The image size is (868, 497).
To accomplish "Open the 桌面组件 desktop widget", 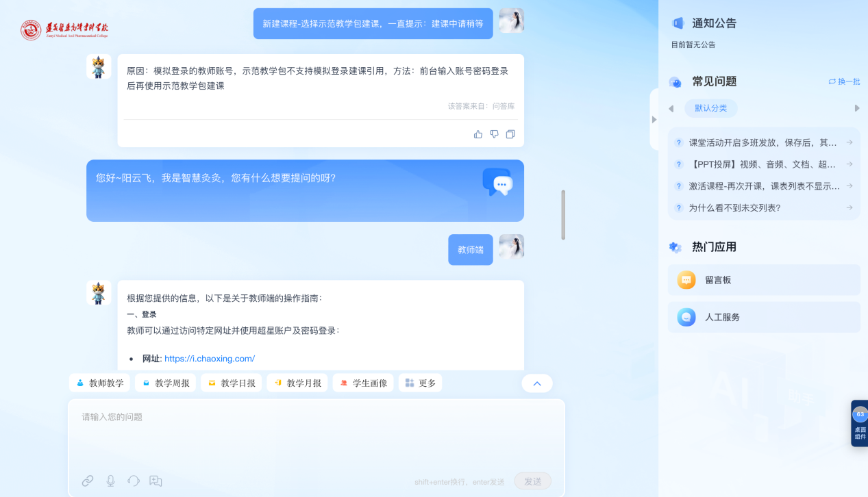I will (860, 424).
